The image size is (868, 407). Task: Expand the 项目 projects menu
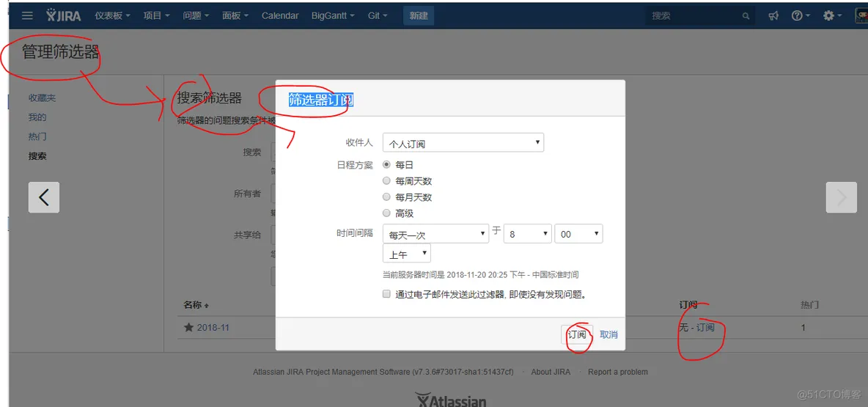coord(156,15)
